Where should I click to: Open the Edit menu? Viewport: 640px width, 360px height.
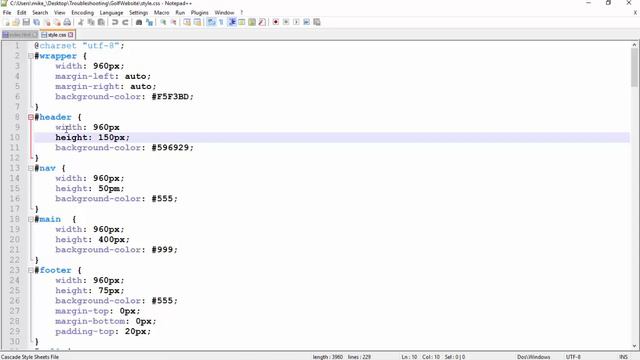coord(22,13)
